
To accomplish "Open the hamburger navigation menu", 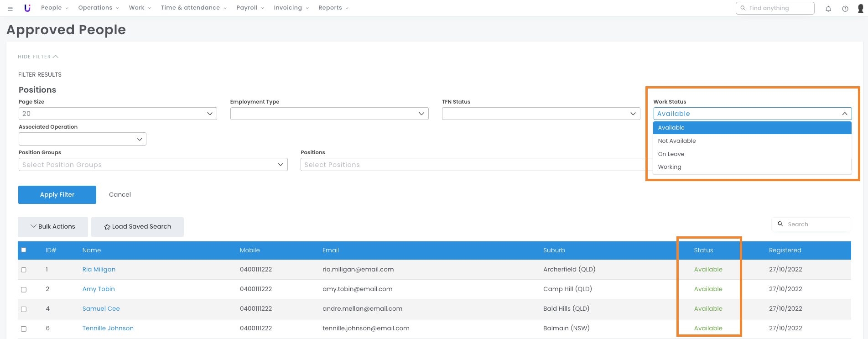I will coord(10,8).
